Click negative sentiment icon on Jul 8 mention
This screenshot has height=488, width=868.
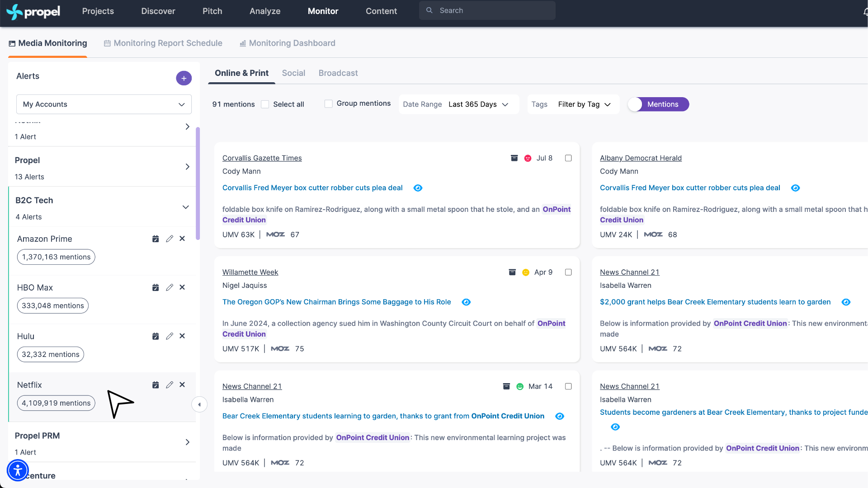(x=528, y=158)
